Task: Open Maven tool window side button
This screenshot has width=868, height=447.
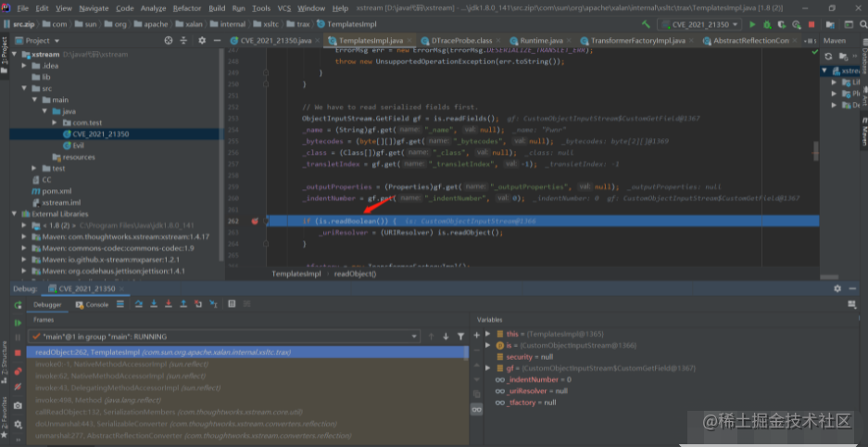Action: tap(863, 132)
